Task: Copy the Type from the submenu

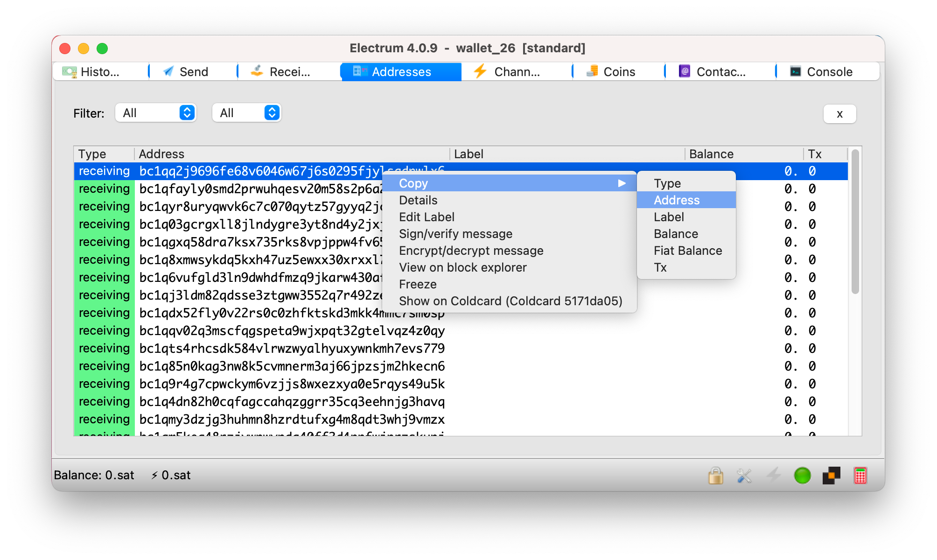Action: pyautogui.click(x=686, y=183)
